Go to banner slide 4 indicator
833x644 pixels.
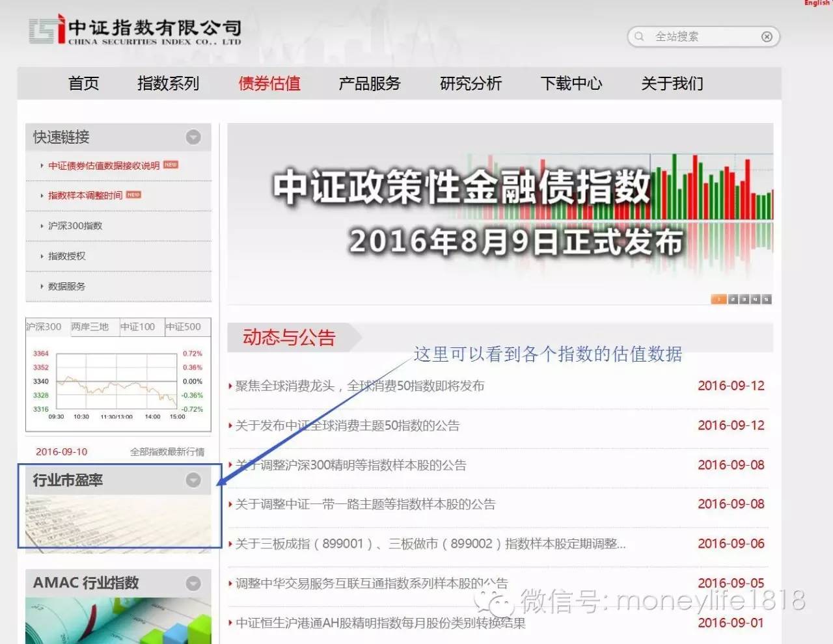click(x=755, y=299)
